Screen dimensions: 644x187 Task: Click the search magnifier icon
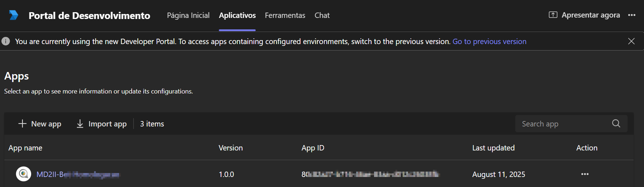[616, 124]
